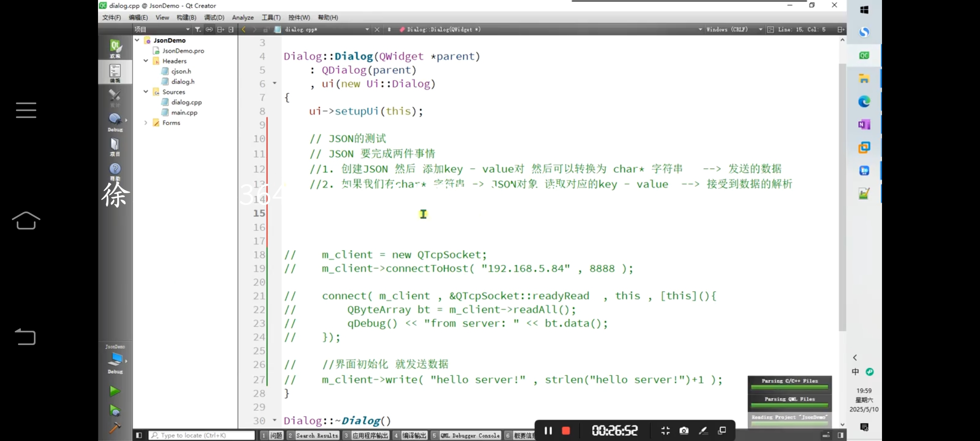The height and width of the screenshot is (441, 980).
Task: Pause the screen recording
Action: coord(548,431)
